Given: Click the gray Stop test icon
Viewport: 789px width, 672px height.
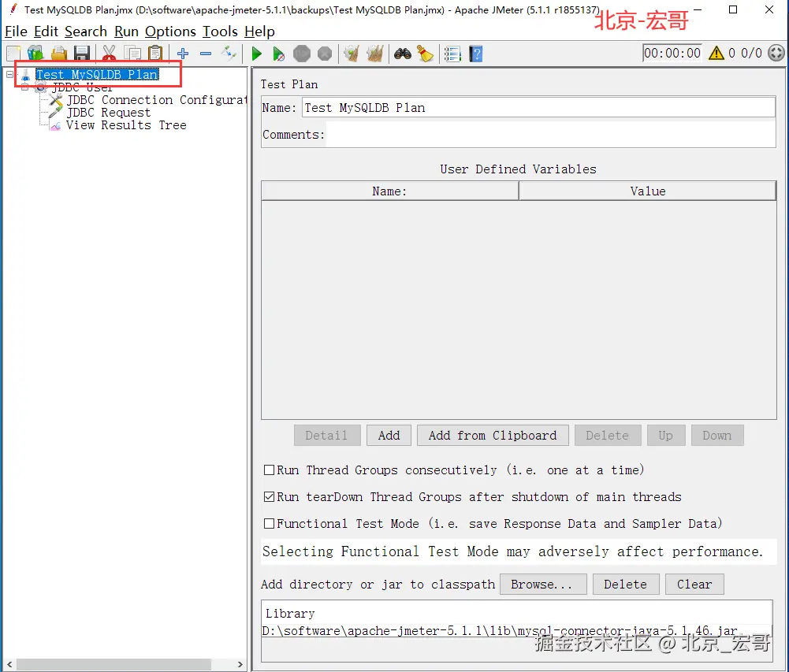Looking at the screenshot, I should (x=302, y=54).
